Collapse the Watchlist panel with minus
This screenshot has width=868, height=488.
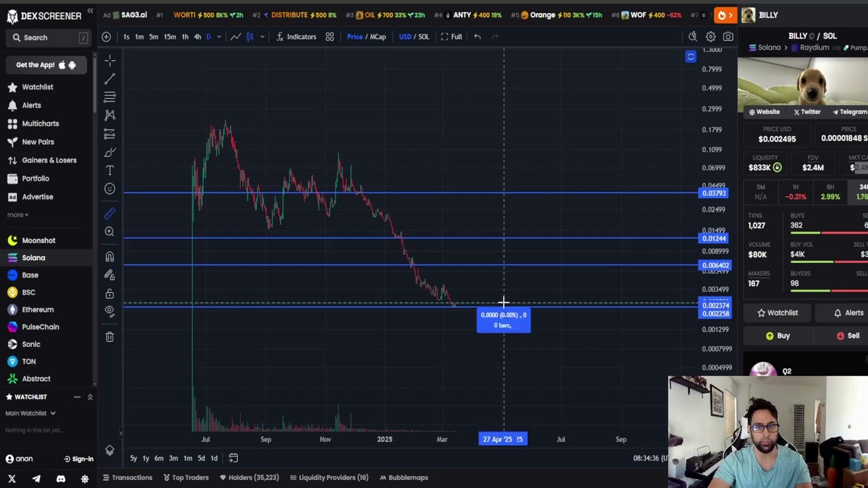pos(77,397)
